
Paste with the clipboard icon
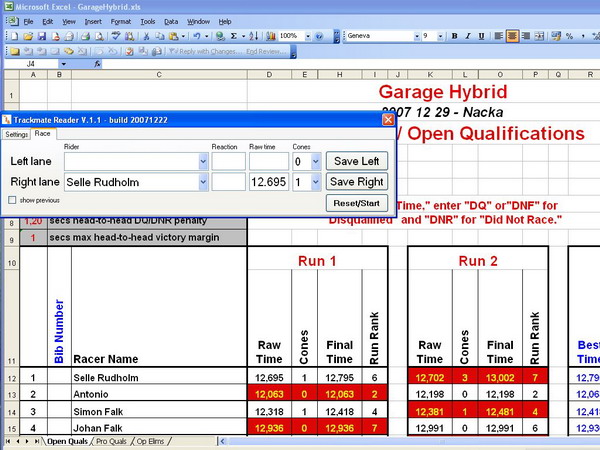[173, 36]
